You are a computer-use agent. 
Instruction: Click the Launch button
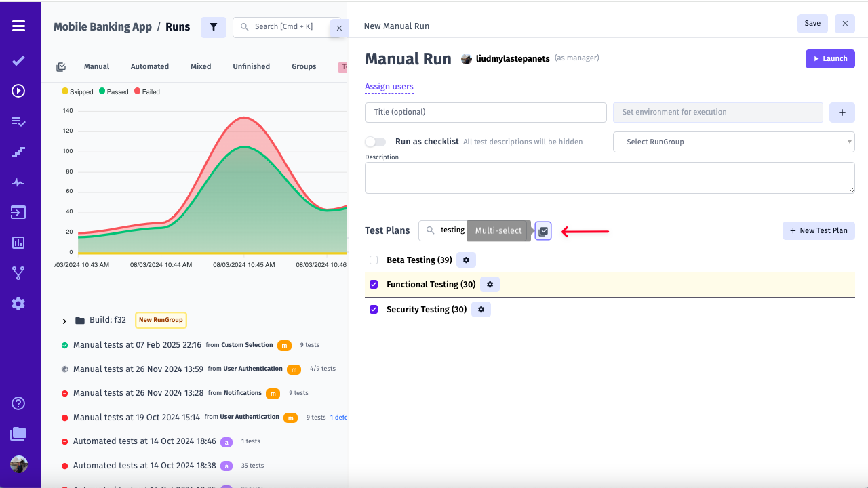pyautogui.click(x=830, y=59)
